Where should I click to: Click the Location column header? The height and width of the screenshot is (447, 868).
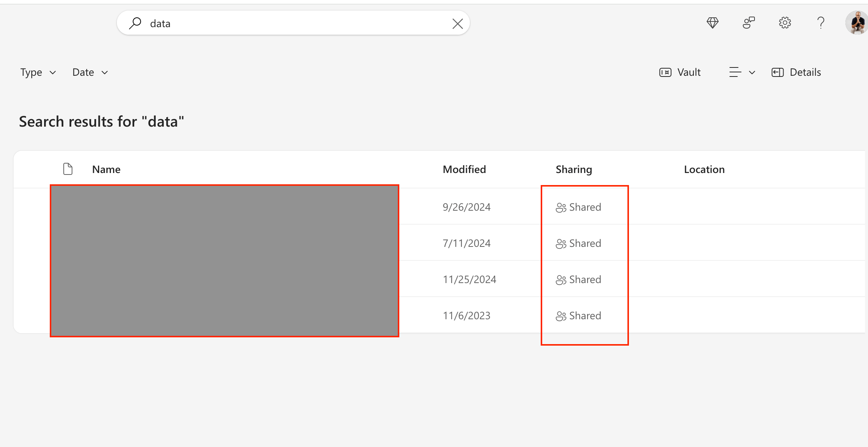[x=704, y=170]
